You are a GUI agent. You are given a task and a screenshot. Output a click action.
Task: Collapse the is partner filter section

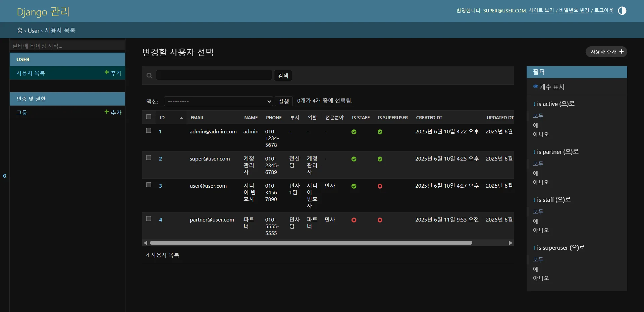555,152
